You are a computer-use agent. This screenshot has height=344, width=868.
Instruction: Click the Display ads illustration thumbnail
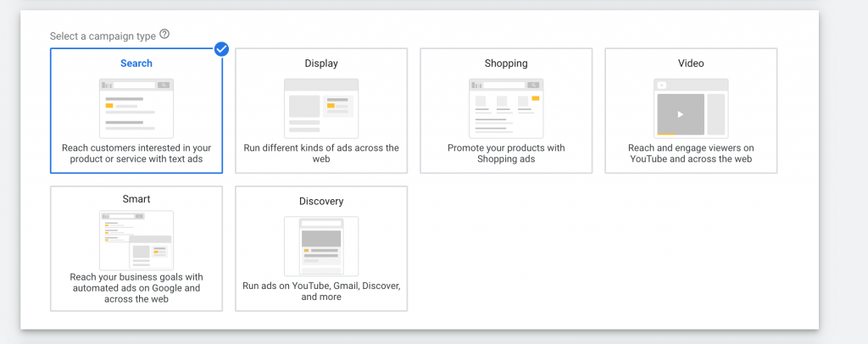[x=321, y=108]
